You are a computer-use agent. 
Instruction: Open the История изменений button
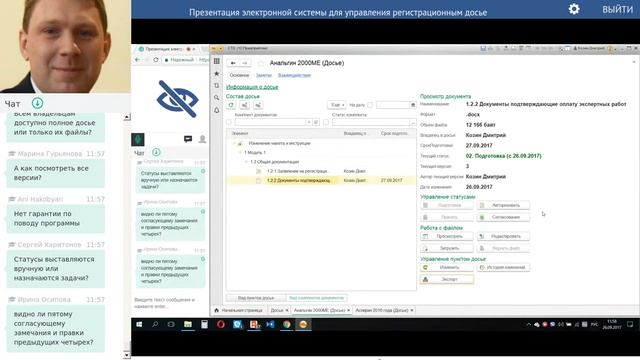click(503, 267)
